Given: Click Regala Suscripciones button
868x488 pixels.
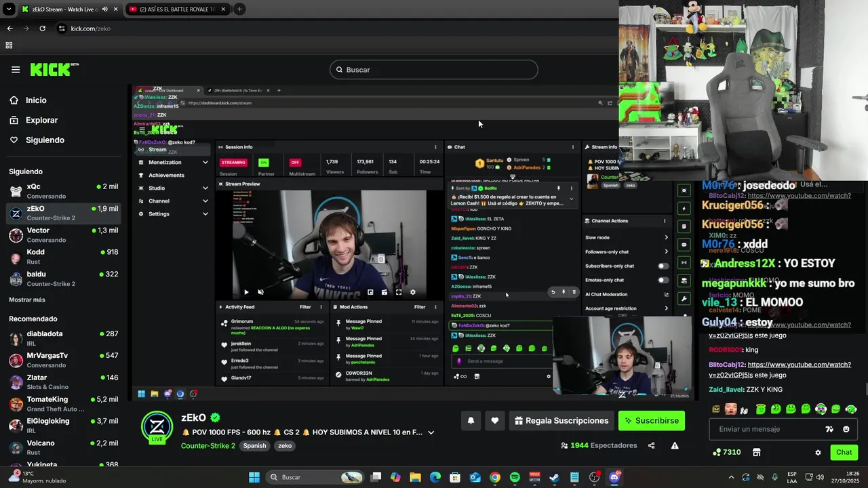Looking at the screenshot, I should click(561, 421).
